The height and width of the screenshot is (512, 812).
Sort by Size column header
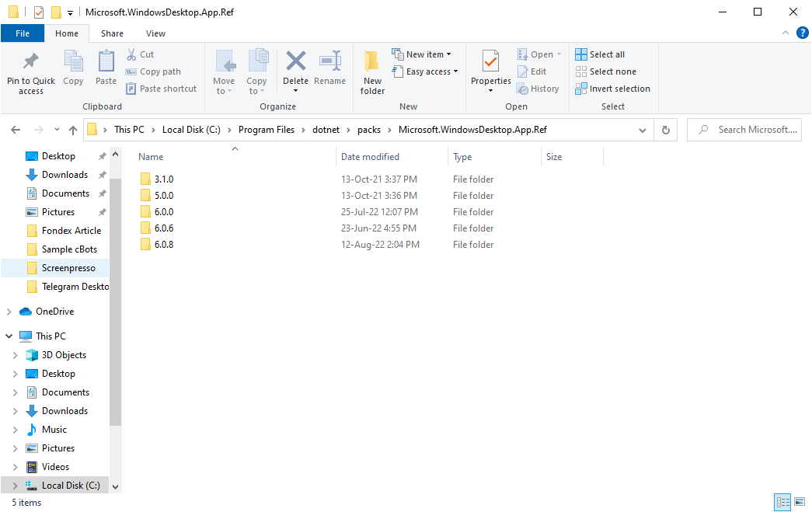553,157
